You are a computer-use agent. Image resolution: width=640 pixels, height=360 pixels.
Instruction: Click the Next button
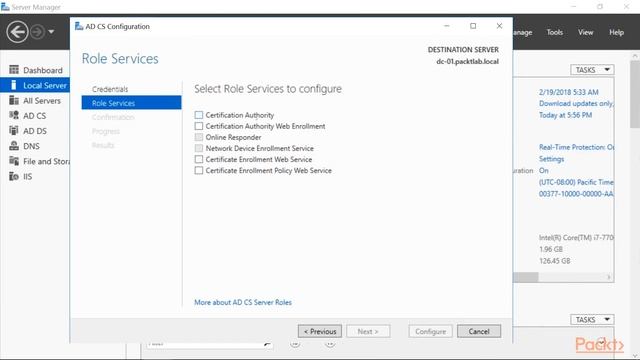368,331
